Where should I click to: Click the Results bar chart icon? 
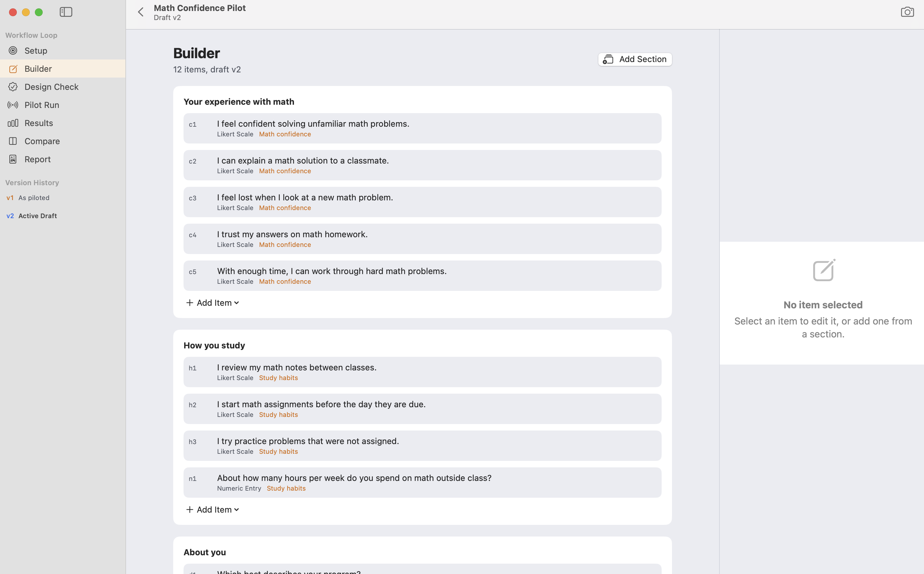coord(13,123)
